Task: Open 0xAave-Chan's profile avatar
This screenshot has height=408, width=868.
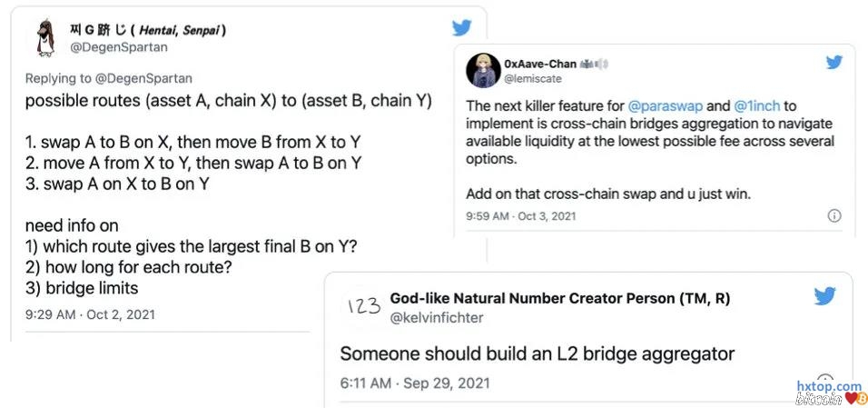Action: tap(483, 71)
